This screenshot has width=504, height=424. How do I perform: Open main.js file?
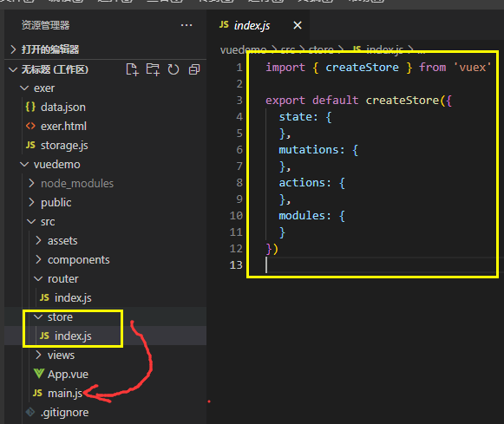pos(65,393)
